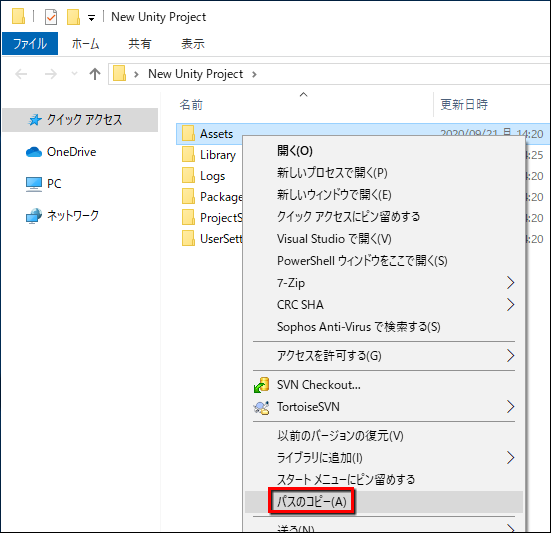Screen dimensions: 551x533
Task: Click the New Folder quick-access icon
Action: coord(73,17)
